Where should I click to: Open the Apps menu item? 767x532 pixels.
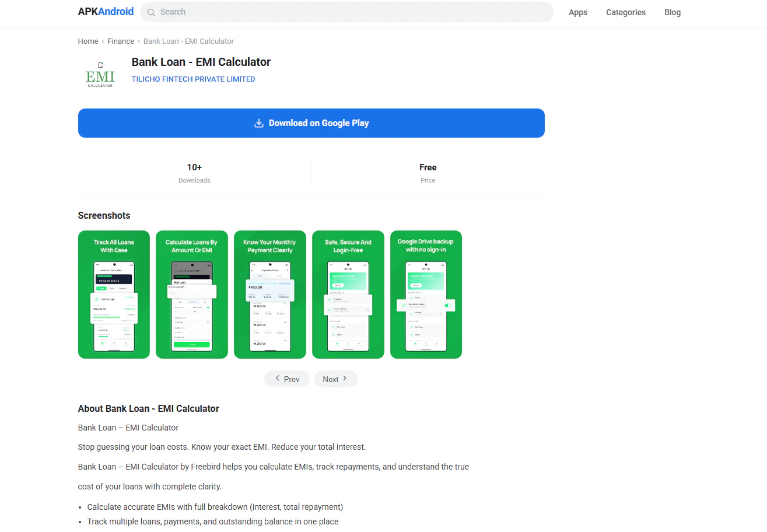tap(578, 12)
